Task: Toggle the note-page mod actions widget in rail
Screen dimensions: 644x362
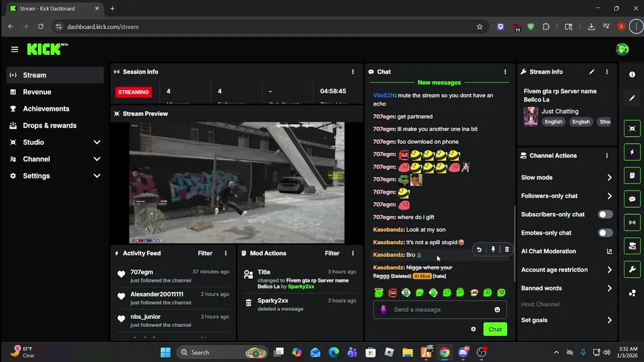Action: click(x=632, y=175)
